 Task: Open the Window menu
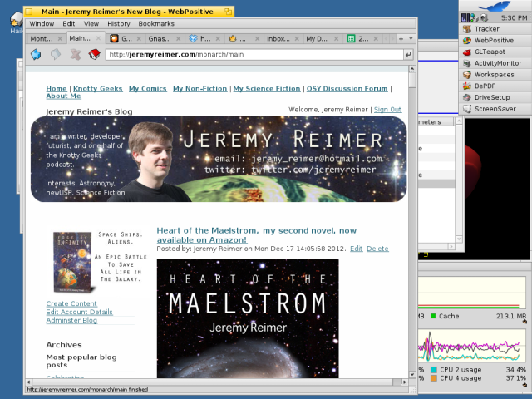[42, 24]
